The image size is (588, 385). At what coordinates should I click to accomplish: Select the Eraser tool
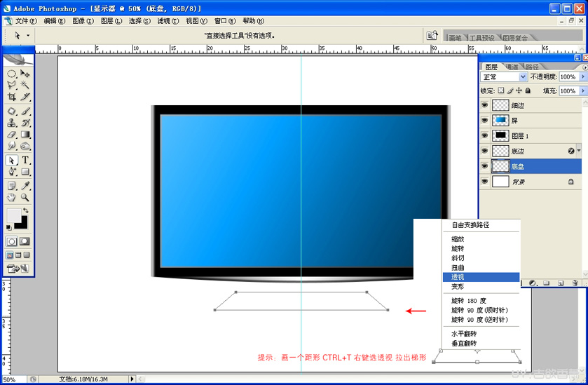[12, 135]
